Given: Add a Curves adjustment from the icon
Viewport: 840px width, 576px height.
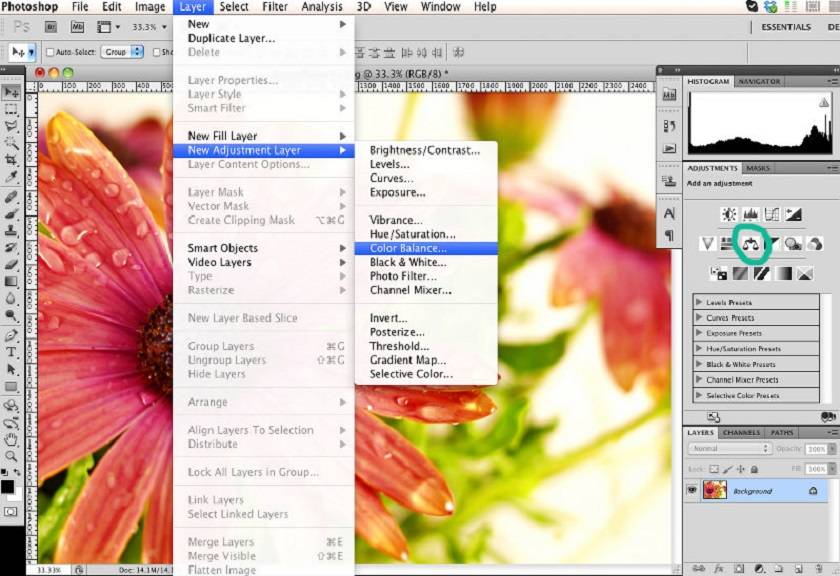Looking at the screenshot, I should [x=771, y=214].
